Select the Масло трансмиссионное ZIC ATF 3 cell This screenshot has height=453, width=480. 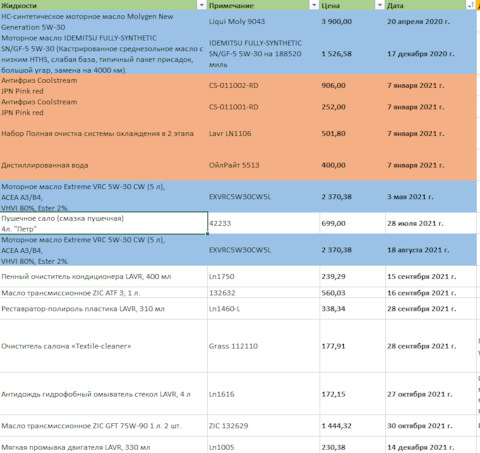103,292
